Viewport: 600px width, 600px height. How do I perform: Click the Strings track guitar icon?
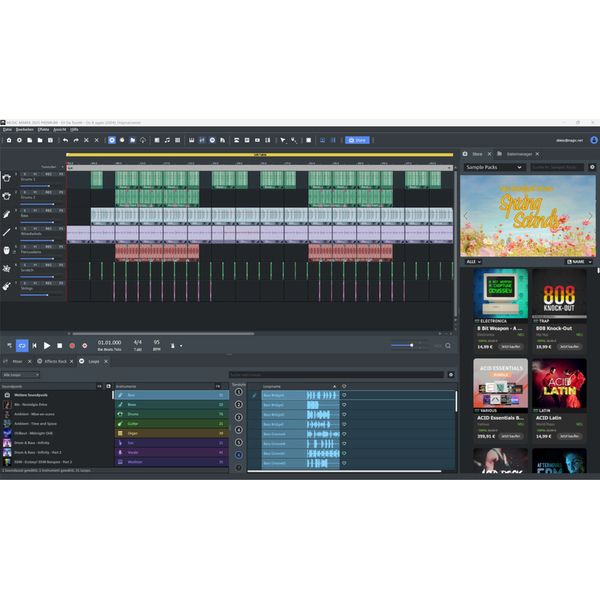point(7,287)
